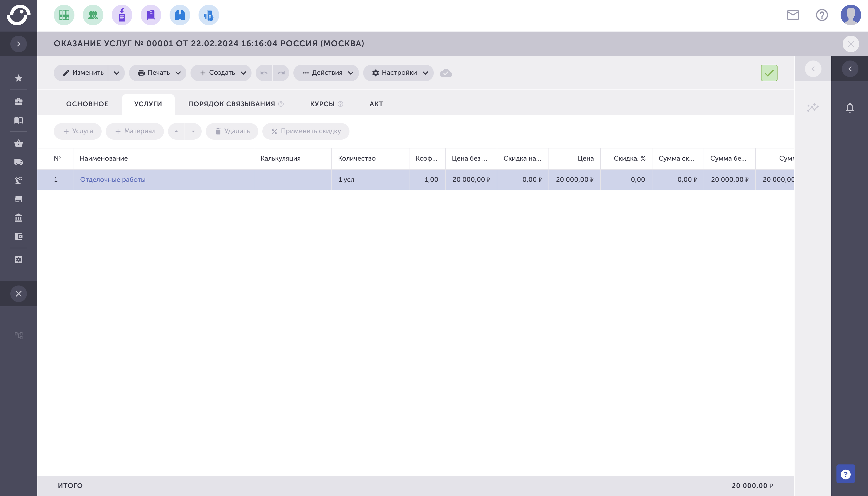
Task: Open the open-book section in sidebar
Action: pyautogui.click(x=18, y=120)
